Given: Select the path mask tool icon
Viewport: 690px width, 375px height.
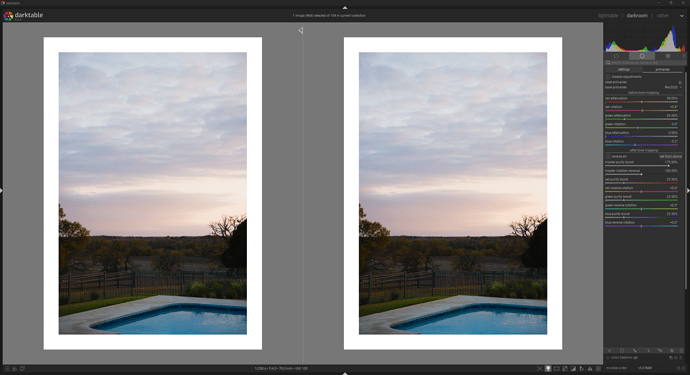Looking at the screenshot, I should 647,351.
